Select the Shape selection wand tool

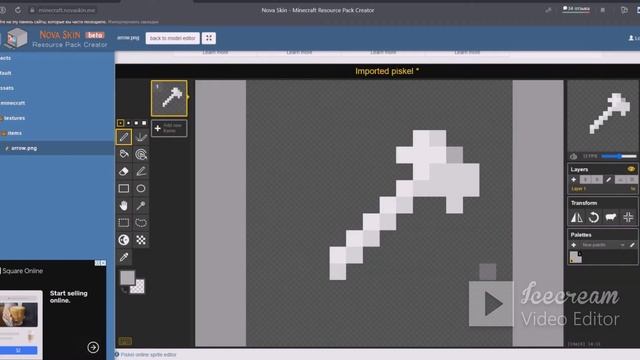141,206
